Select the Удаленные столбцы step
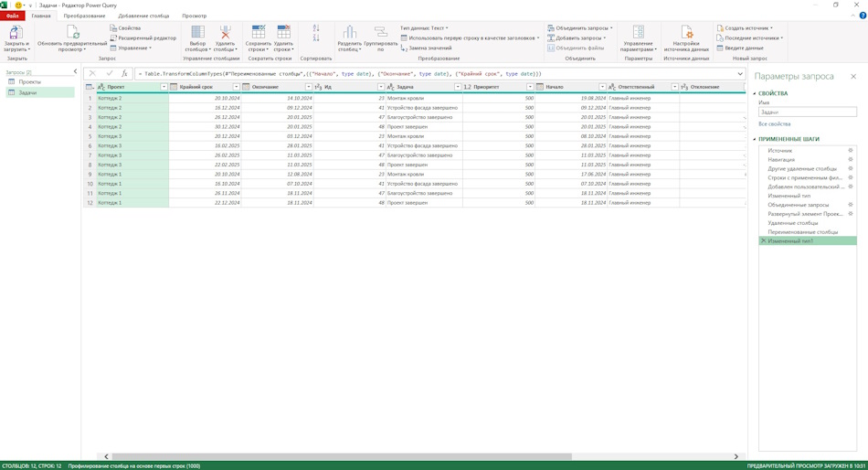Screen dimensions: 868x470 click(x=808, y=223)
